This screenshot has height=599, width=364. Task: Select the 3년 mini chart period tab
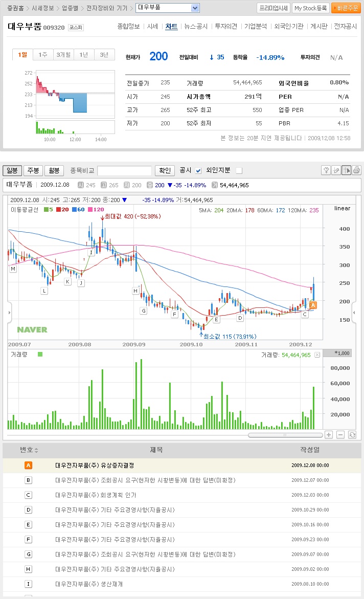click(104, 55)
